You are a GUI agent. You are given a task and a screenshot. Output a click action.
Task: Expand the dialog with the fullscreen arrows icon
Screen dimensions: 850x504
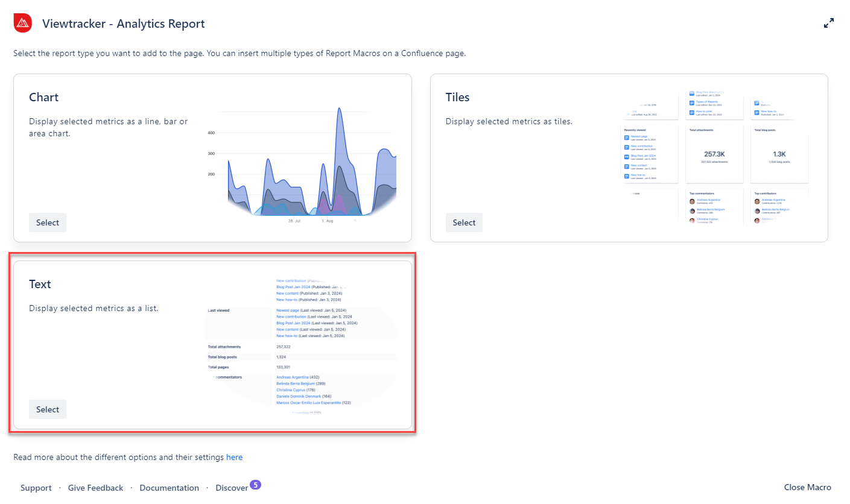click(x=829, y=24)
